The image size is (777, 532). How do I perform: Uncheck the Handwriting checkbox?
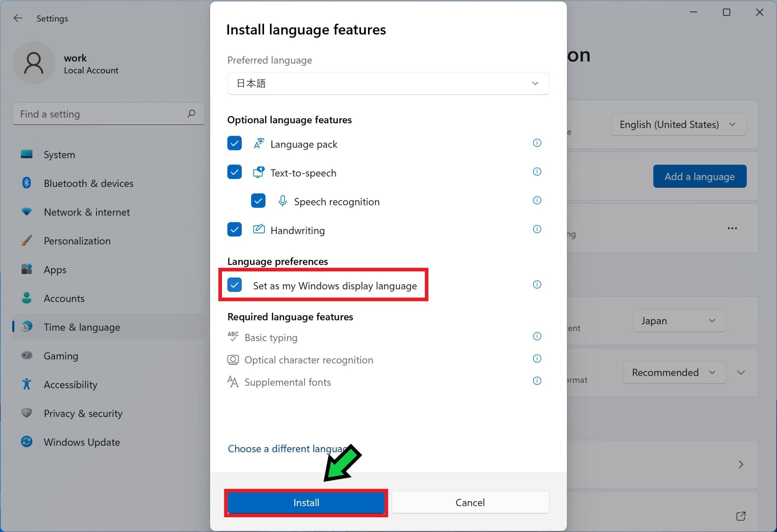pos(234,230)
